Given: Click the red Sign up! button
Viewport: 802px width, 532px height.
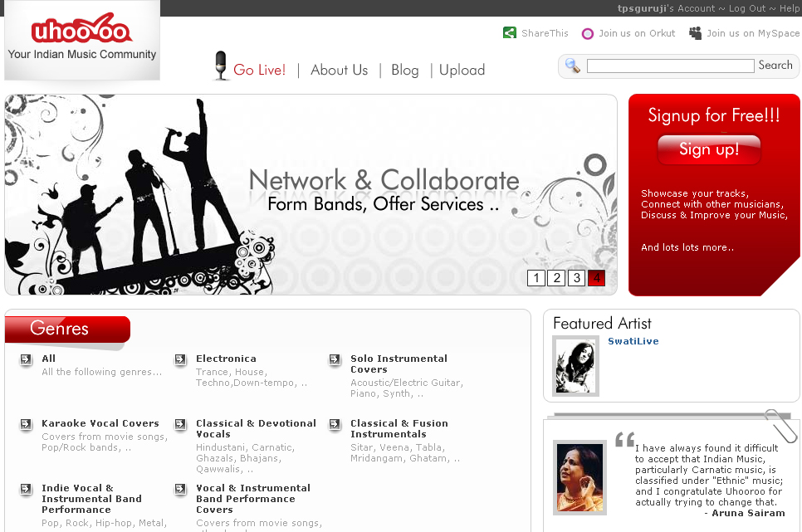Looking at the screenshot, I should (x=709, y=149).
